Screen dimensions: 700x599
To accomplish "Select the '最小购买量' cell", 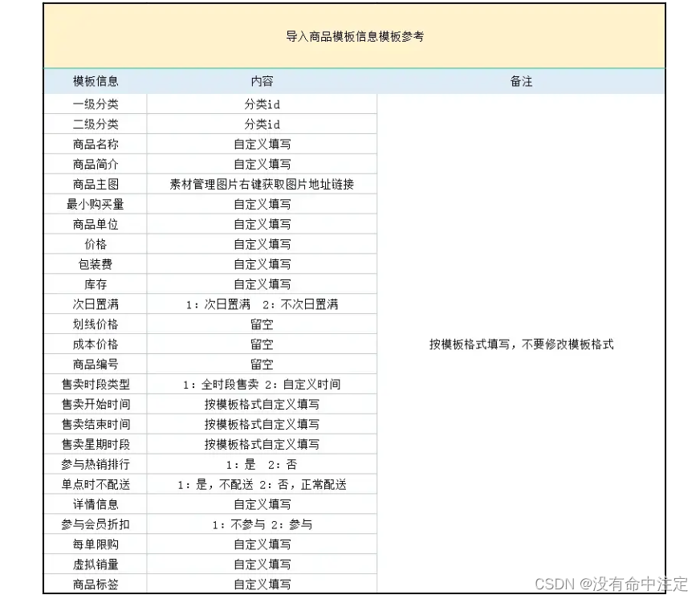I will pyautogui.click(x=96, y=204).
